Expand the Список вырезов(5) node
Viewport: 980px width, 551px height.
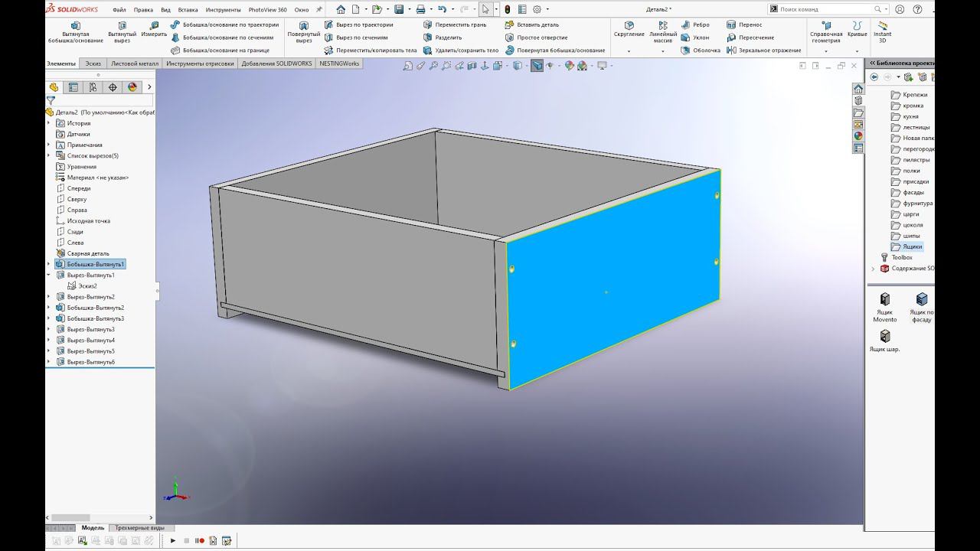49,155
